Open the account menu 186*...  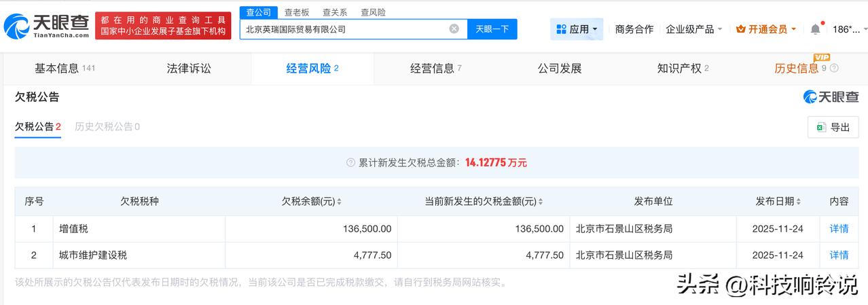(x=850, y=29)
